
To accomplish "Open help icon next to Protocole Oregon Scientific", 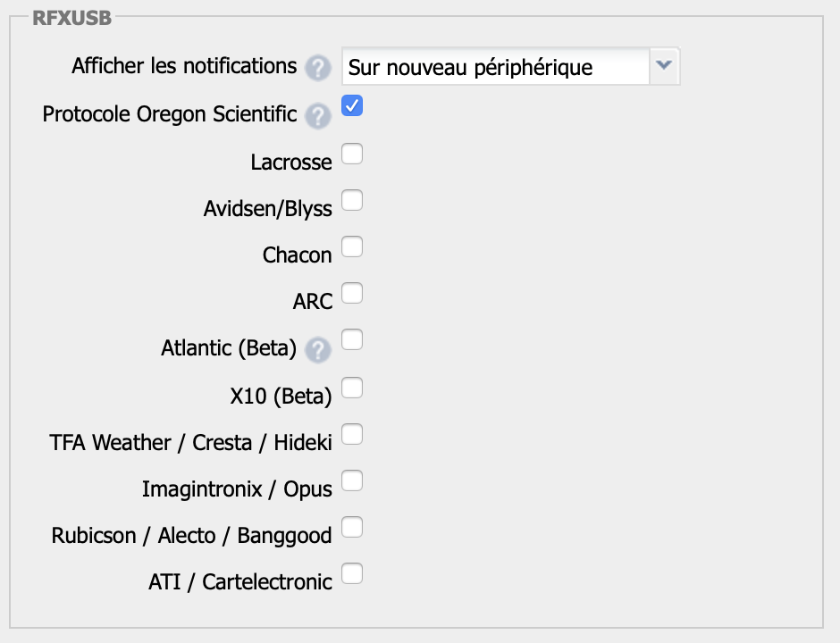I will coord(317,116).
